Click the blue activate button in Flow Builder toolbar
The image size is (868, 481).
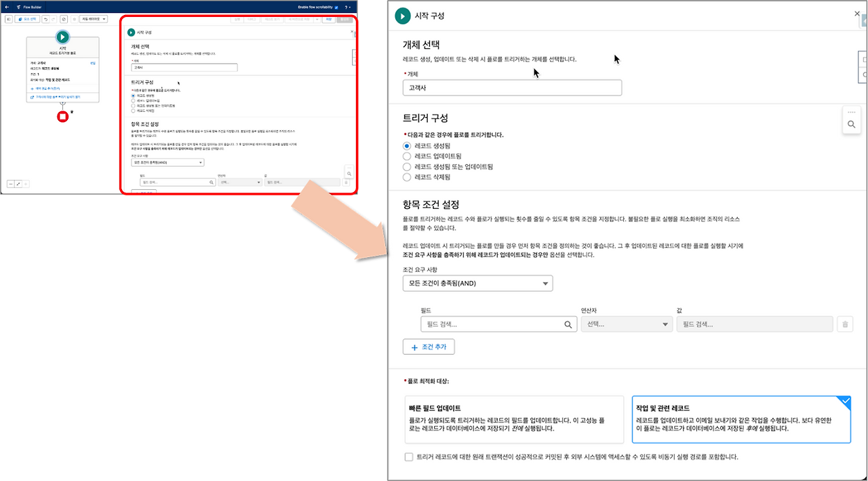[x=346, y=19]
